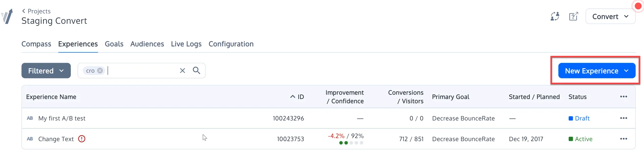Open the help question mark icon

(574, 16)
